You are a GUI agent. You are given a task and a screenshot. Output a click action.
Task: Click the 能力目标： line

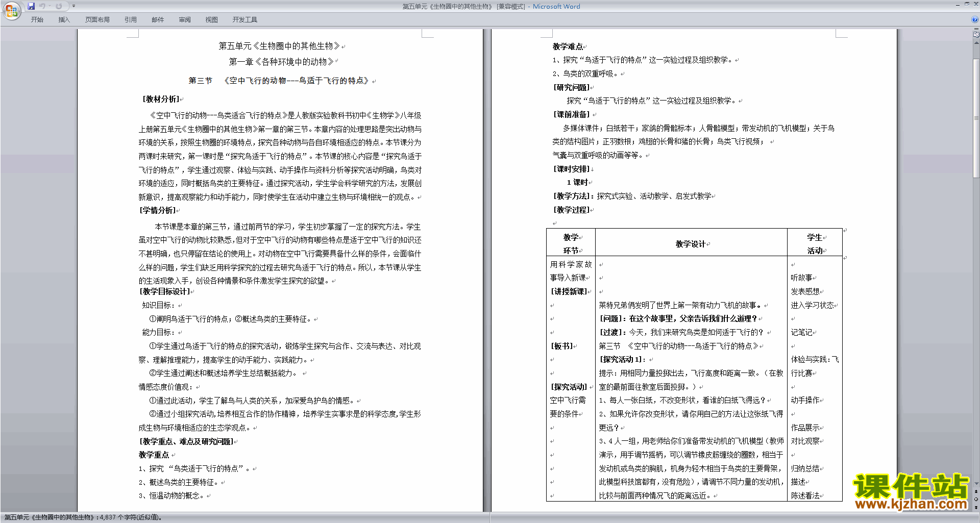pyautogui.click(x=159, y=332)
